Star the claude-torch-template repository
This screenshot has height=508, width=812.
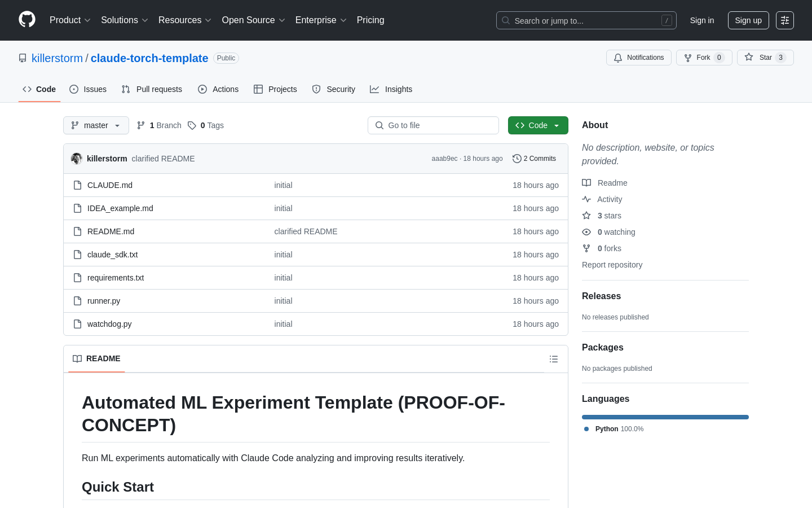tap(765, 58)
